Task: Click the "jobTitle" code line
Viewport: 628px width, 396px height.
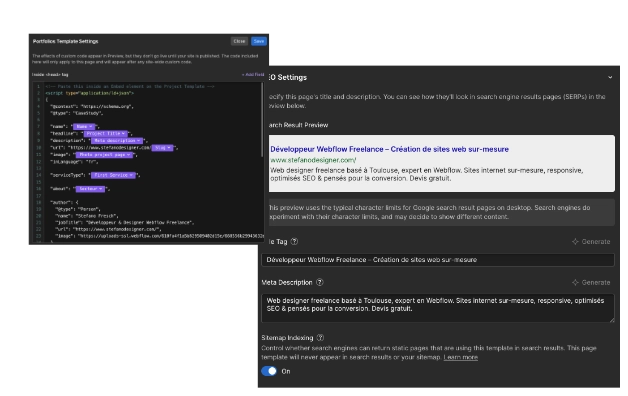Action: [125, 223]
